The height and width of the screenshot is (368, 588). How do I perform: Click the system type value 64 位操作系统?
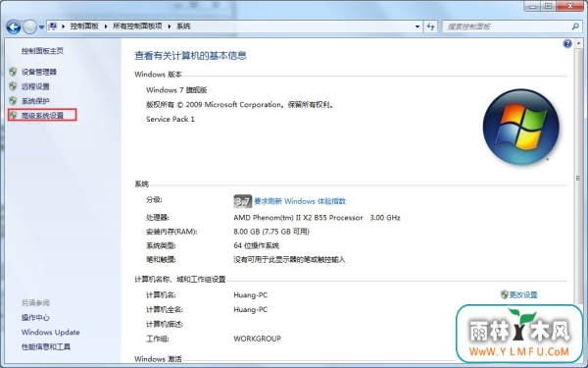257,245
